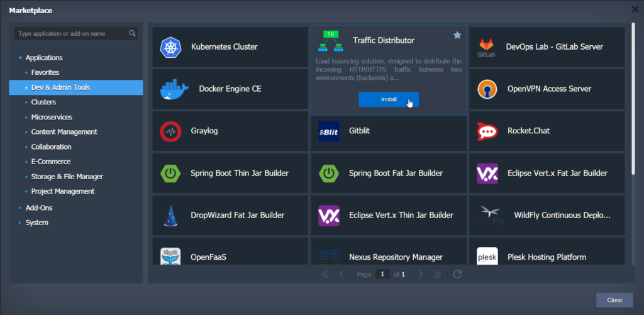
Task: Click the marketplace vertical scrollbar
Action: (x=635, y=99)
